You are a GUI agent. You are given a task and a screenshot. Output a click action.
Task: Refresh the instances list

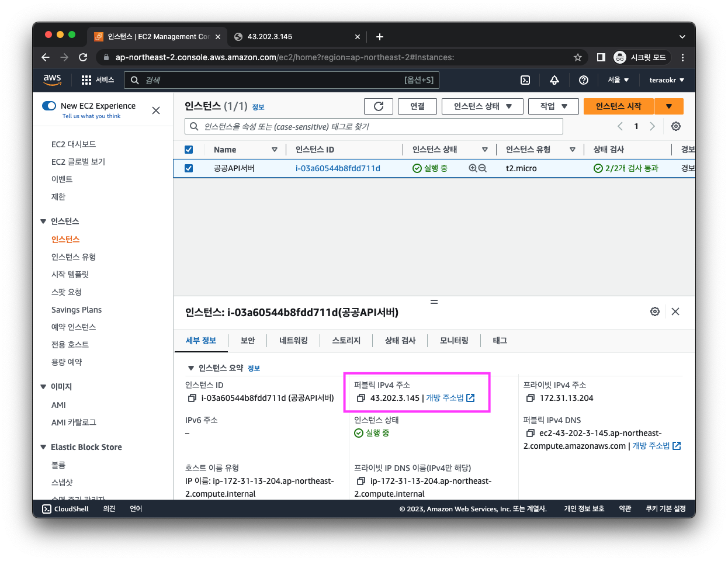click(379, 106)
